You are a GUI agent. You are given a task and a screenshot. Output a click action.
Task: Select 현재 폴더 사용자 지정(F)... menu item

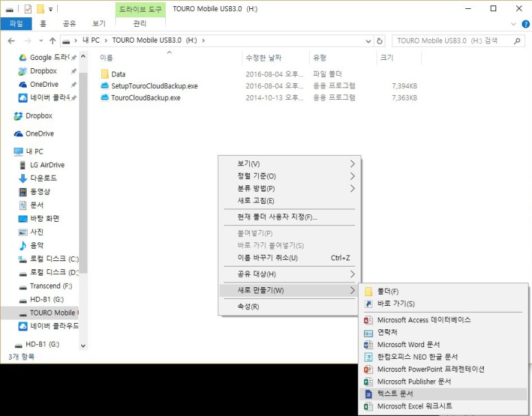click(290, 217)
